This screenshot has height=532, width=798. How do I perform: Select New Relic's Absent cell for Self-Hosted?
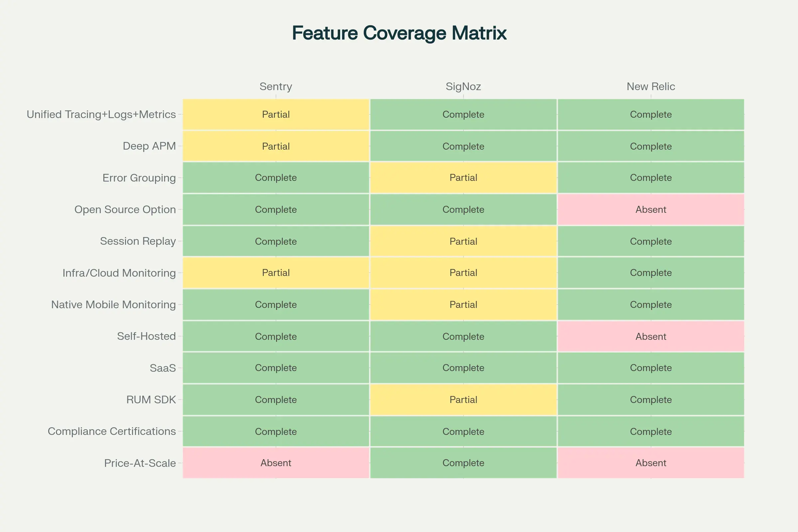[650, 336]
